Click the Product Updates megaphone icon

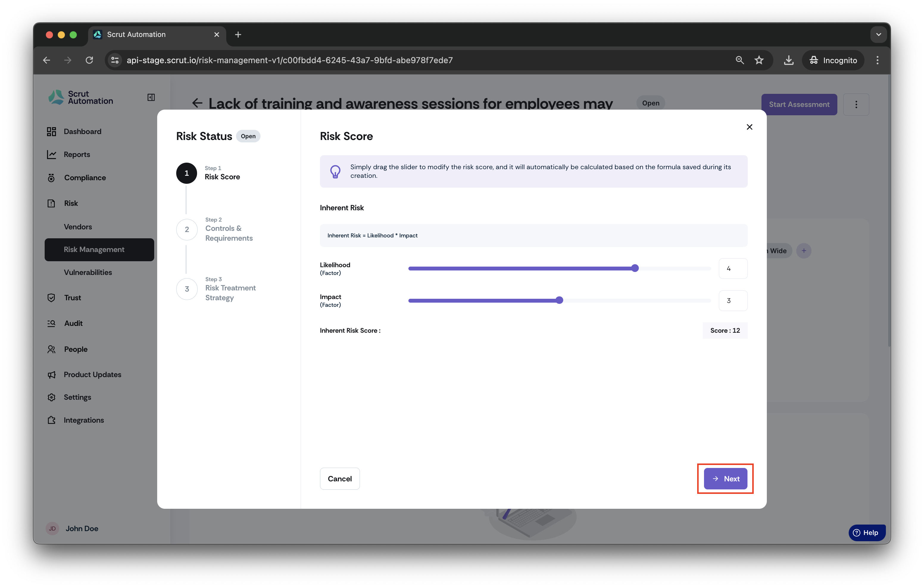coord(51,374)
